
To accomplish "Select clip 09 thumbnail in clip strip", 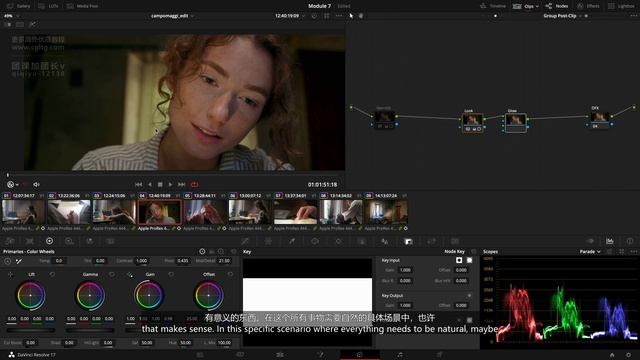I will pyautogui.click(x=386, y=212).
